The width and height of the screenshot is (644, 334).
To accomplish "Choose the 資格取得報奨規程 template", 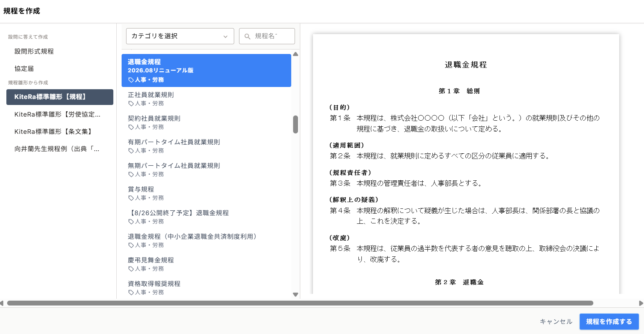I will (206, 288).
